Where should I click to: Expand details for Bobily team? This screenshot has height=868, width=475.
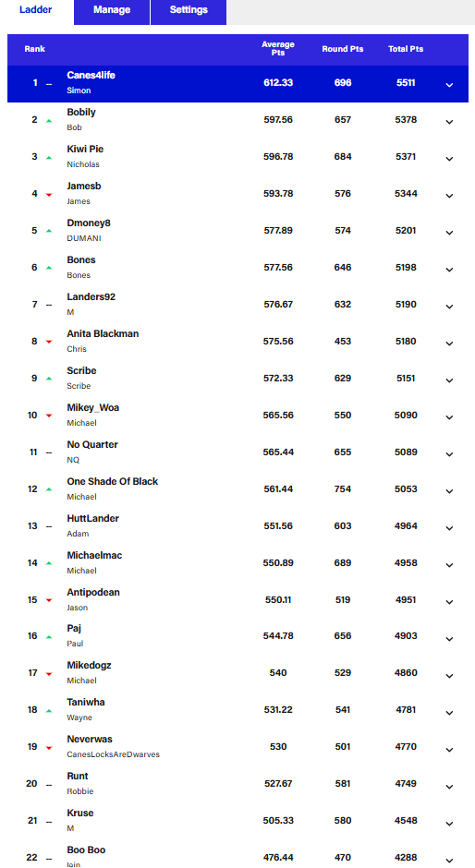[449, 122]
